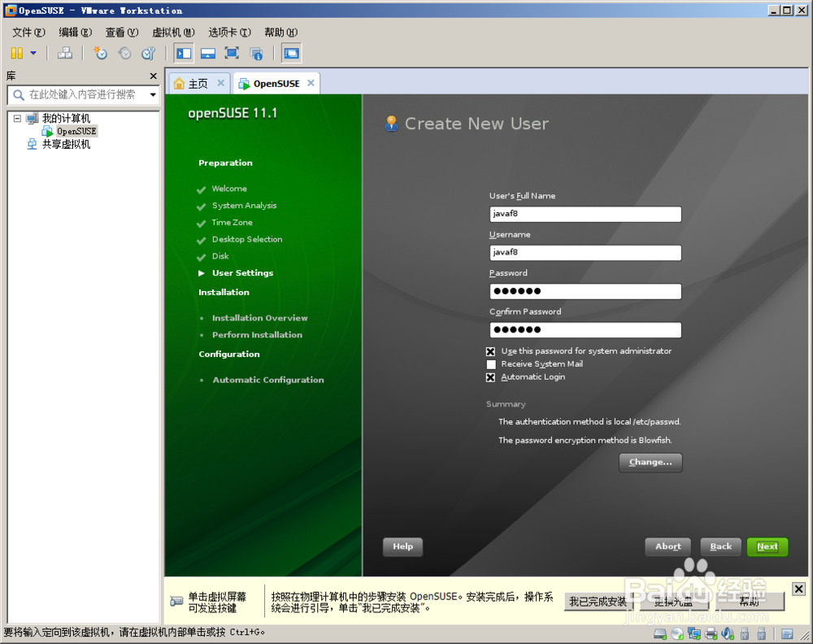Click the 共享虚拟机 shared VMs icon

click(33, 144)
